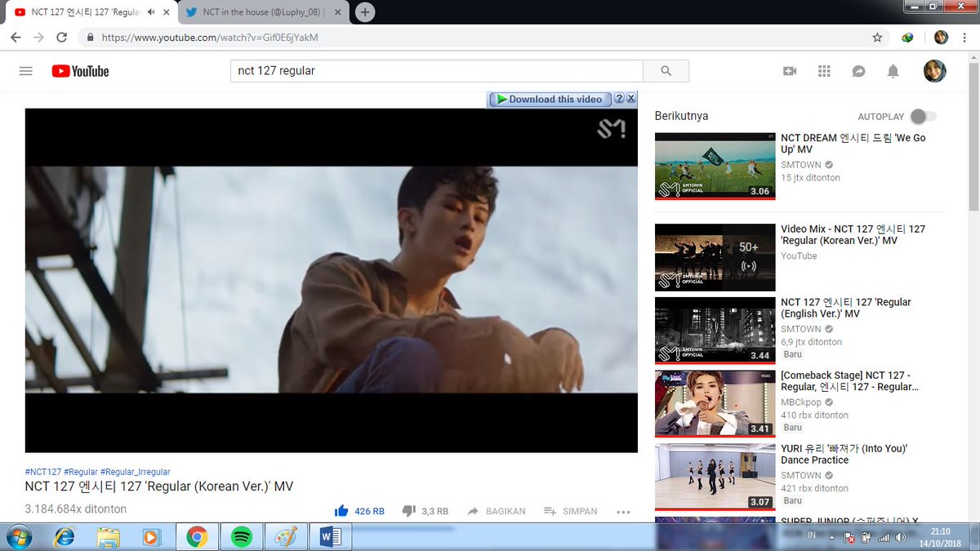This screenshot has height=551, width=980.
Task: Go back using browser back arrow
Action: pos(16,38)
